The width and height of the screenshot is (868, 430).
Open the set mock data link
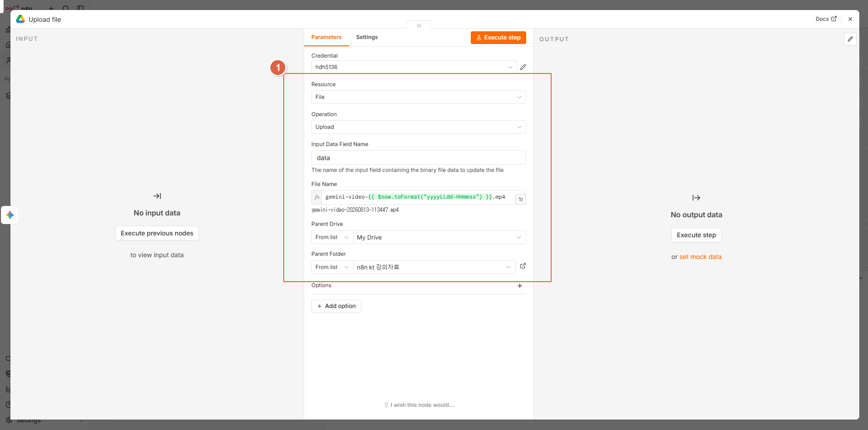[700, 257]
